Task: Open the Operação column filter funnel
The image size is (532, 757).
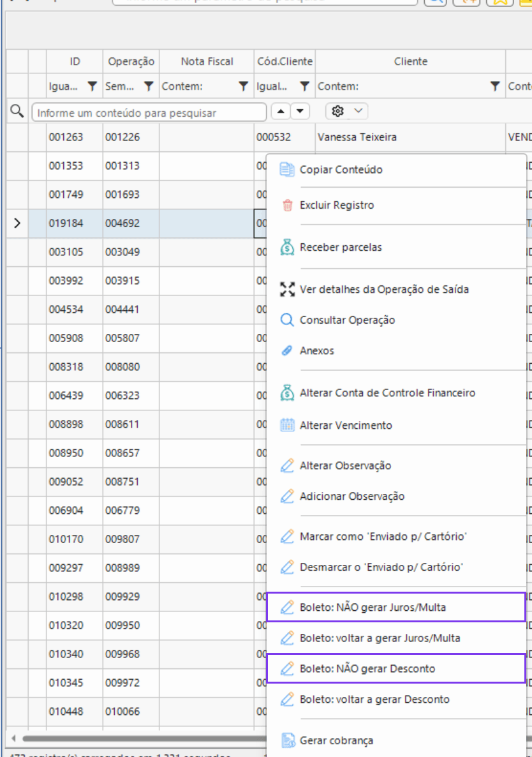Action: 149,86
